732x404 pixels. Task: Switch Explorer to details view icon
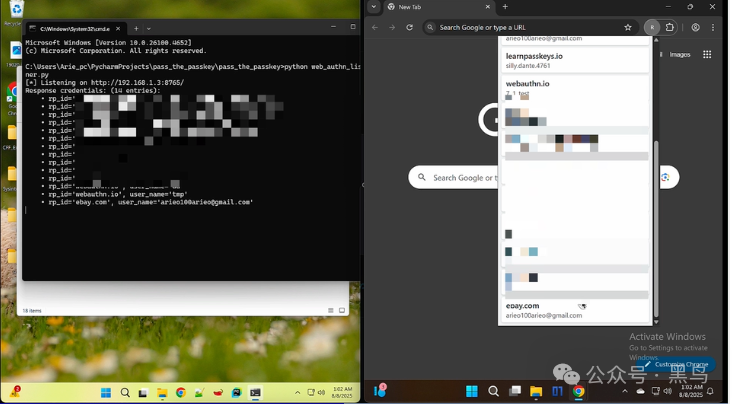click(x=331, y=311)
